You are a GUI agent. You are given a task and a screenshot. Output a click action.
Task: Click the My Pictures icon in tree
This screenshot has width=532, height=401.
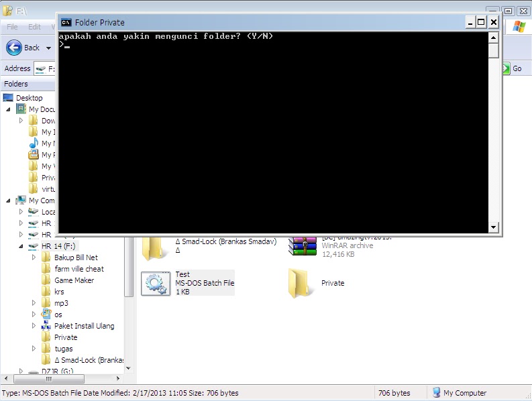click(34, 155)
